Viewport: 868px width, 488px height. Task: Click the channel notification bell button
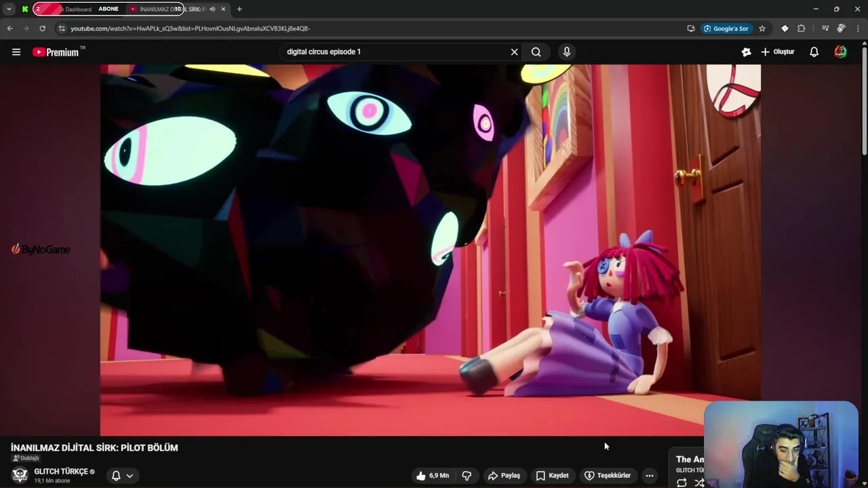(x=116, y=475)
